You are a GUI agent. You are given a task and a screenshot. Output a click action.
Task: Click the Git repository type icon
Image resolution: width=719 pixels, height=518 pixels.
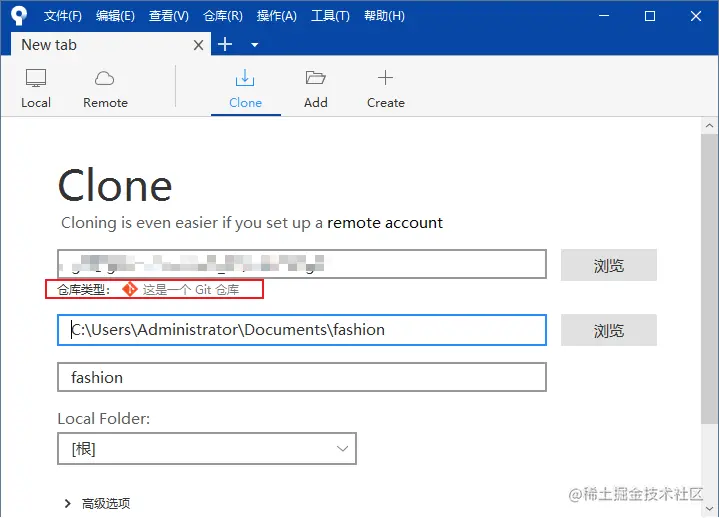pyautogui.click(x=130, y=289)
